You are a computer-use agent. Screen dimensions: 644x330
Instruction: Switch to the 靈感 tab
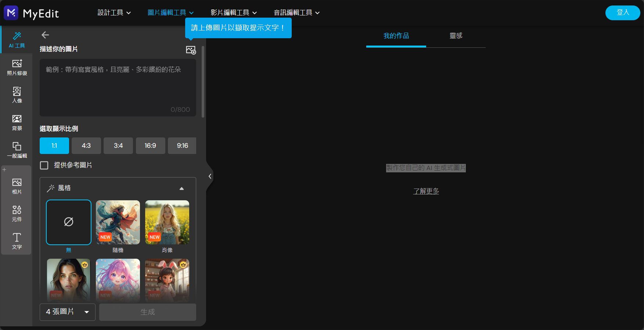(x=456, y=36)
